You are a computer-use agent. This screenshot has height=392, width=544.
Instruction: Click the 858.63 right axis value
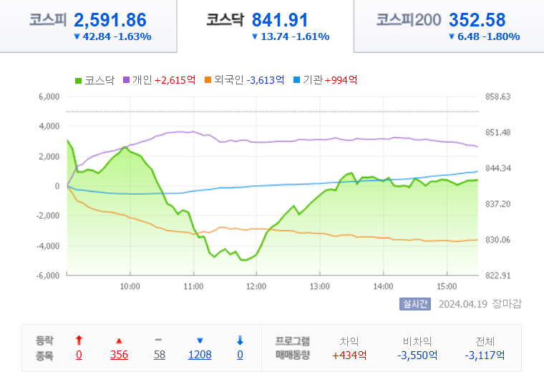(498, 97)
